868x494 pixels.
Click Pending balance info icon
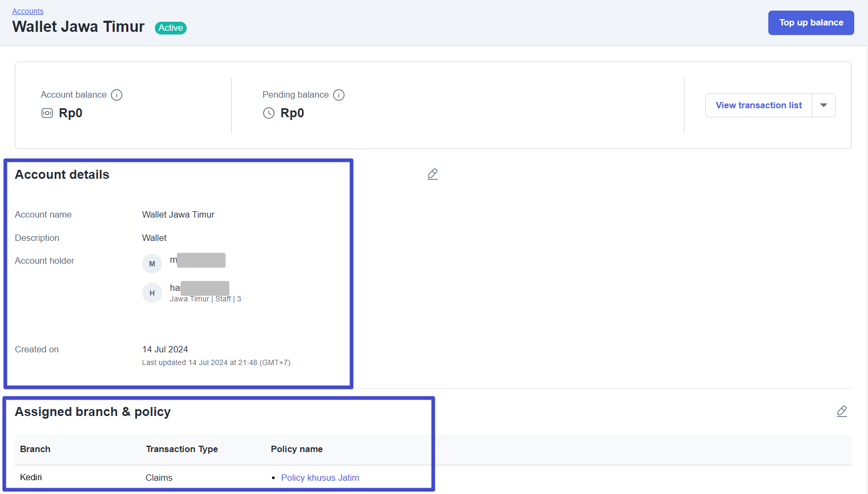(339, 95)
